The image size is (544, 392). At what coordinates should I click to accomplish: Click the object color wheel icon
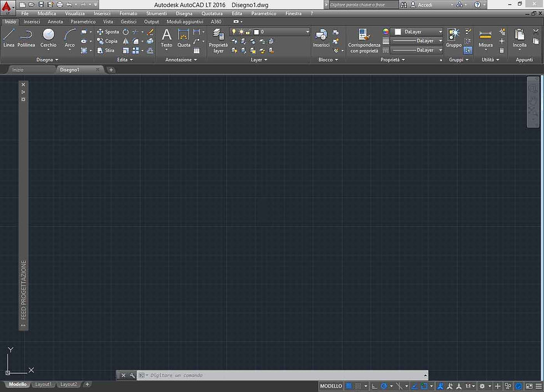coord(385,32)
